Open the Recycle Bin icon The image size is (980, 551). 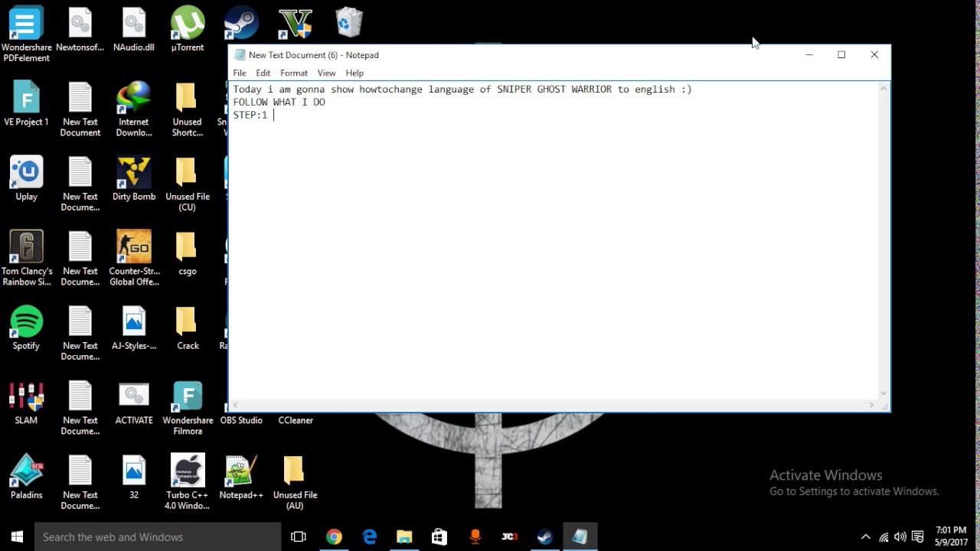click(x=348, y=23)
